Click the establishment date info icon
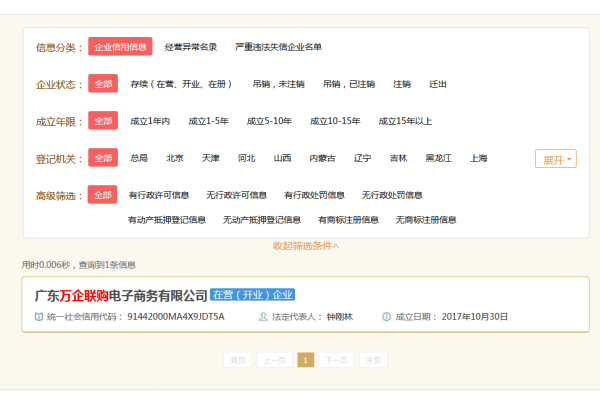Screen dimensions: 600x400 386,317
